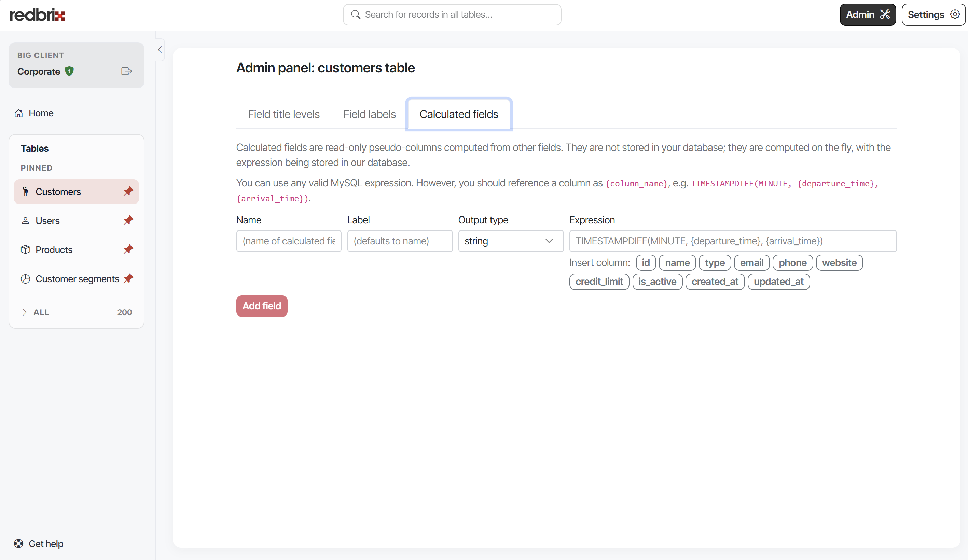
Task: Click the Tables section heading
Action: point(34,148)
